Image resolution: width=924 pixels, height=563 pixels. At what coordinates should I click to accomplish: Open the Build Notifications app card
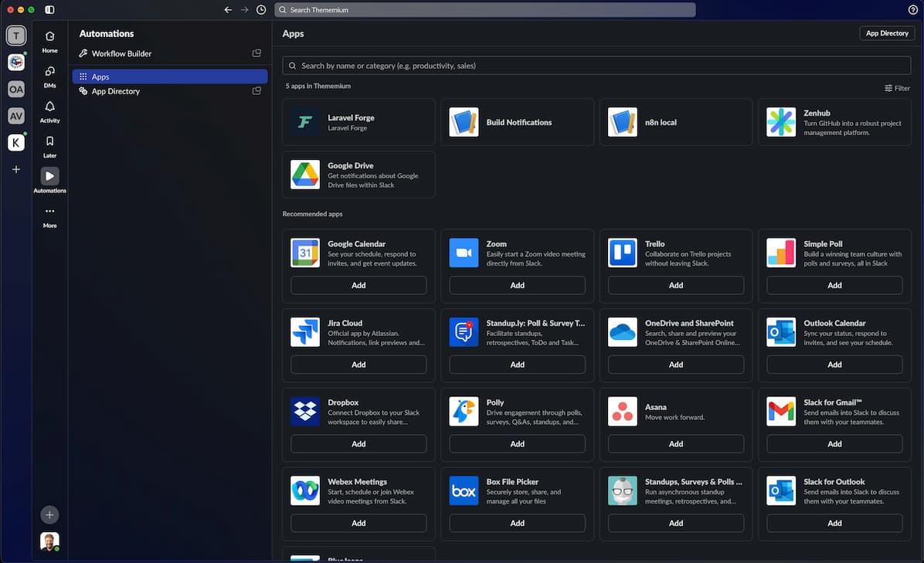tap(517, 122)
